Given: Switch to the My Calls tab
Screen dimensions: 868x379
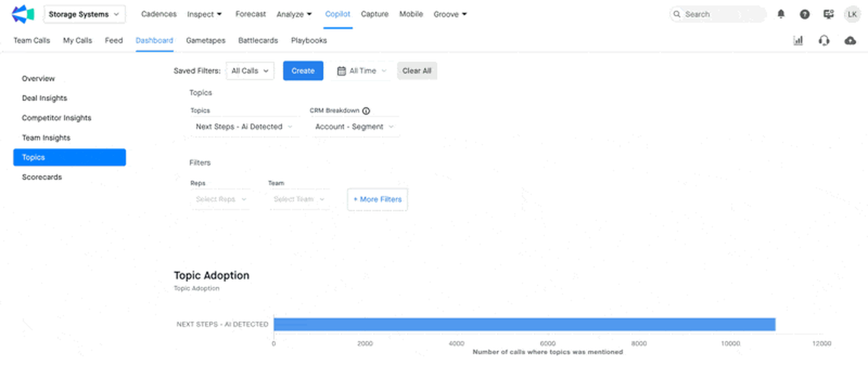Looking at the screenshot, I should click(x=77, y=40).
